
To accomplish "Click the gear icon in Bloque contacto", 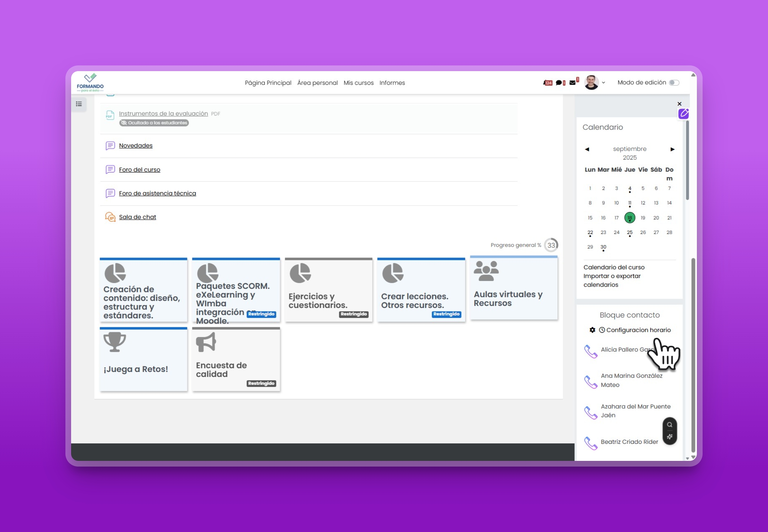I will (592, 330).
